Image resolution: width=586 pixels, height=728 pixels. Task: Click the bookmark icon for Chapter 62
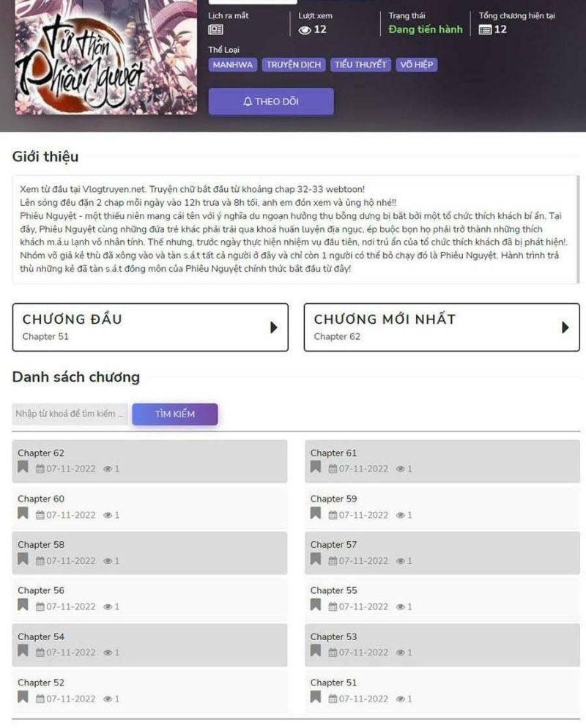23,467
